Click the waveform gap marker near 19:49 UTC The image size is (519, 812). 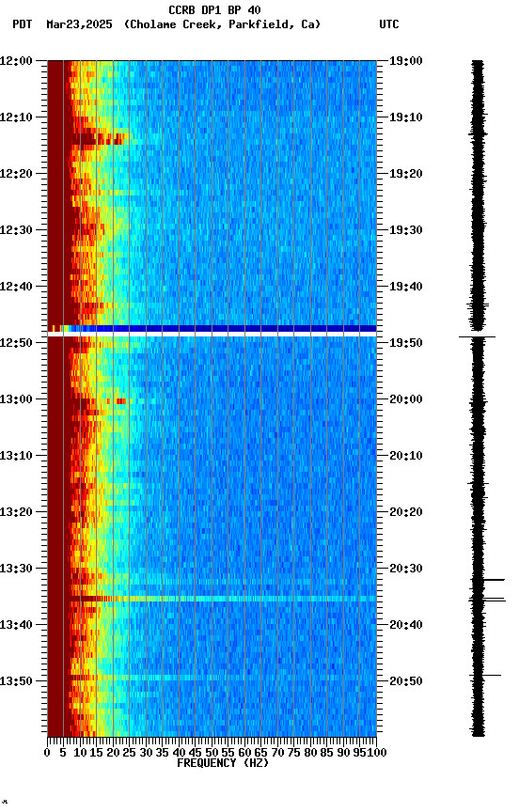tap(477, 337)
